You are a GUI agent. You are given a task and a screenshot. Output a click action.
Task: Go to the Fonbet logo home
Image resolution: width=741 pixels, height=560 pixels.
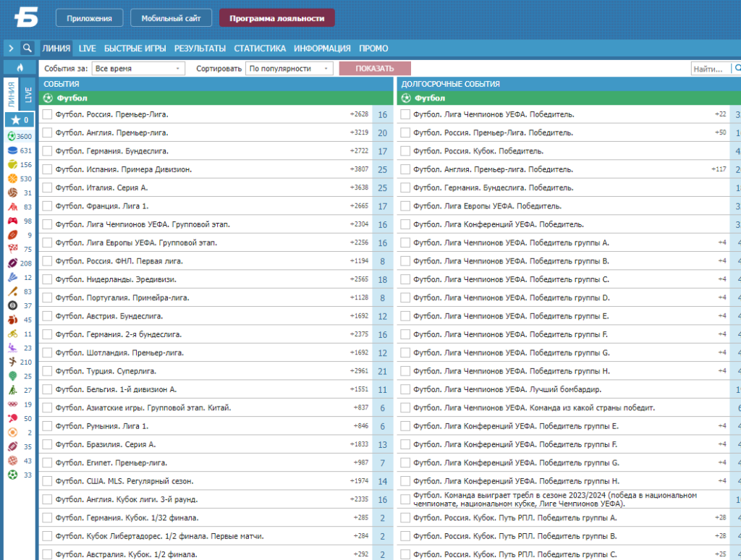click(x=27, y=18)
